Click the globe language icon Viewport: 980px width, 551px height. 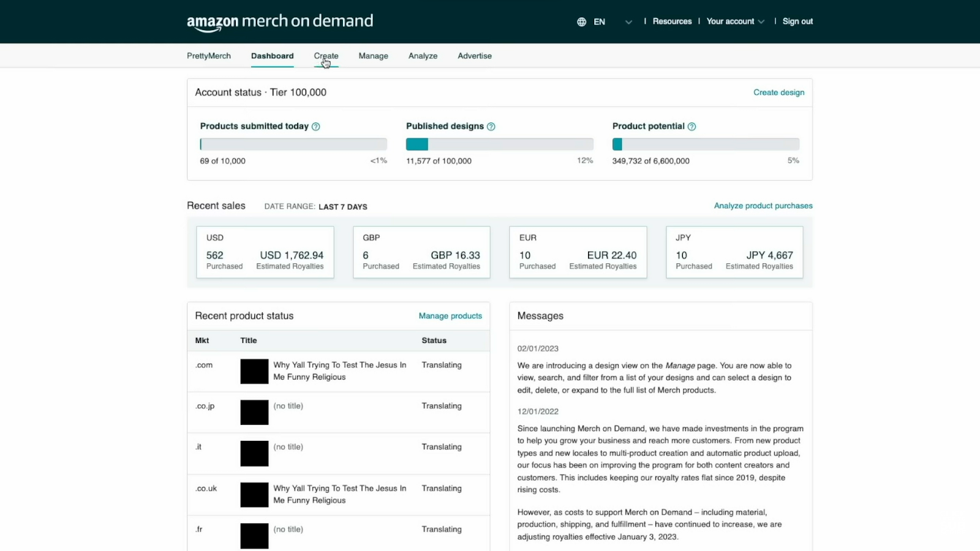coord(581,22)
